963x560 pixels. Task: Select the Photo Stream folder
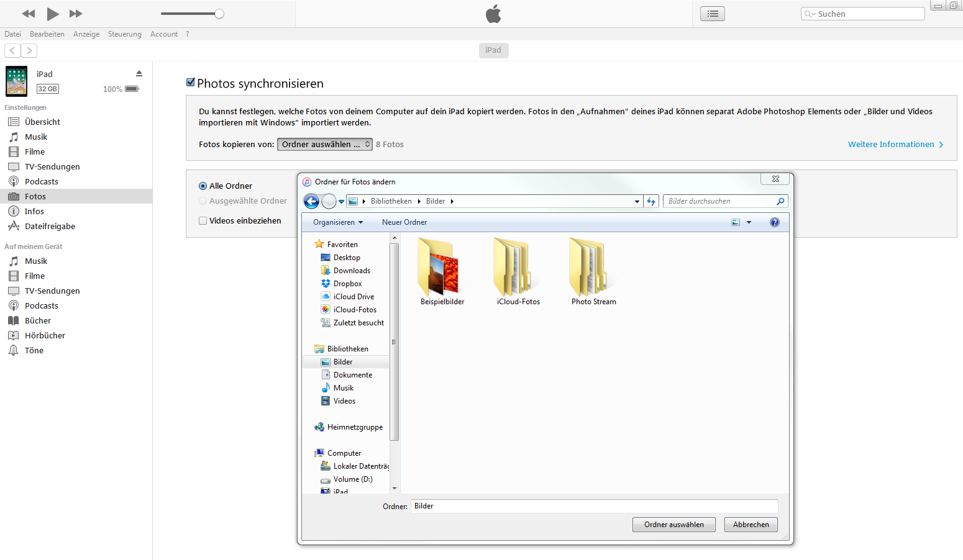(594, 272)
